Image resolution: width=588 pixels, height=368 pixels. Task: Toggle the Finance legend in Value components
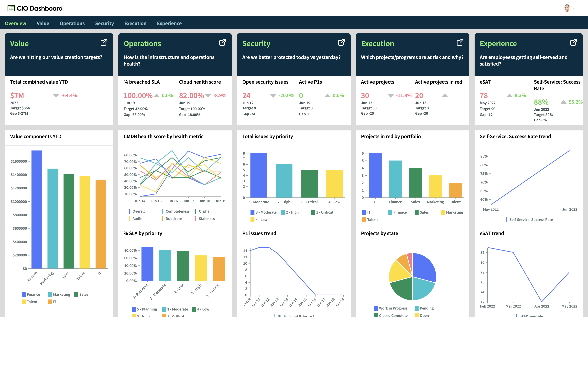point(31,294)
